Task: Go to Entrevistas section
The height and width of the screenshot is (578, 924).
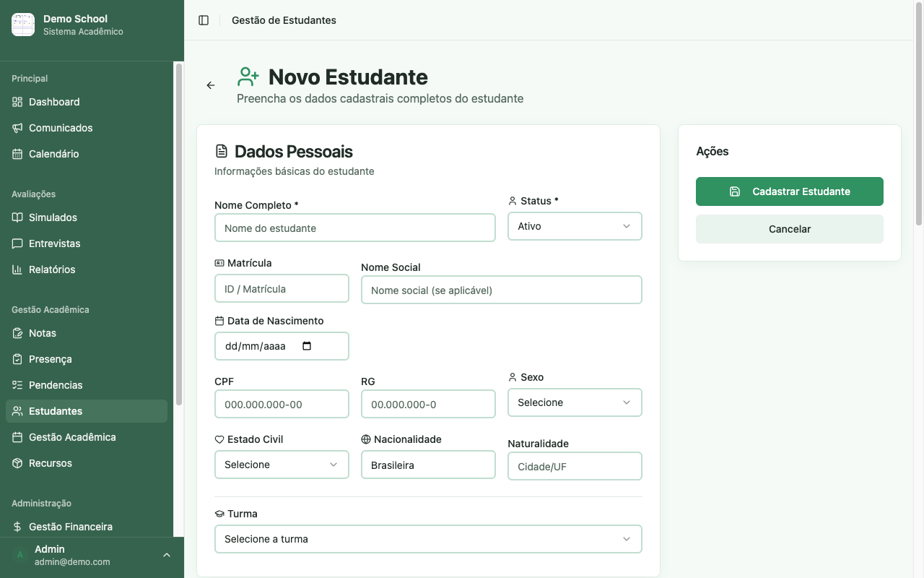Action: tap(87, 243)
